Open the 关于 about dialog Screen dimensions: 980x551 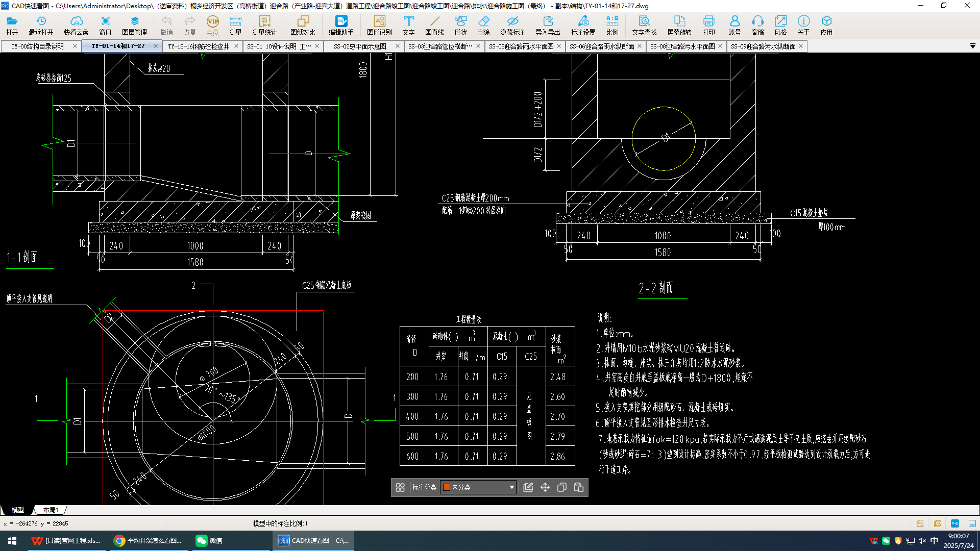coord(803,26)
